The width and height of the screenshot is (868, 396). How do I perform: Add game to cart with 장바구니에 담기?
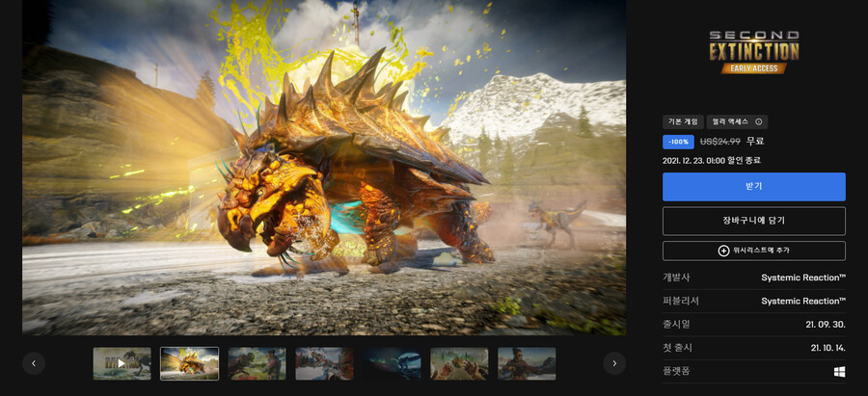point(753,221)
